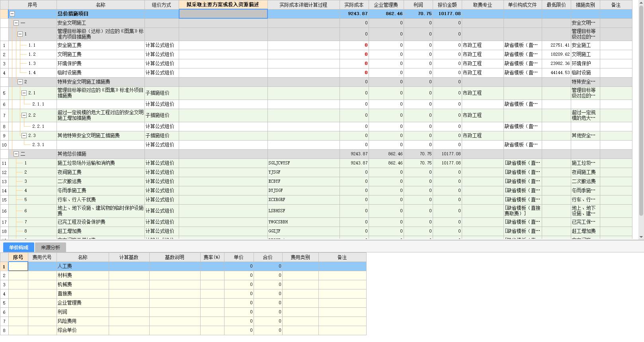The width and height of the screenshot is (644, 342).
Task: Select the 企业管理费 row in 单价构成
Action: coord(183,303)
